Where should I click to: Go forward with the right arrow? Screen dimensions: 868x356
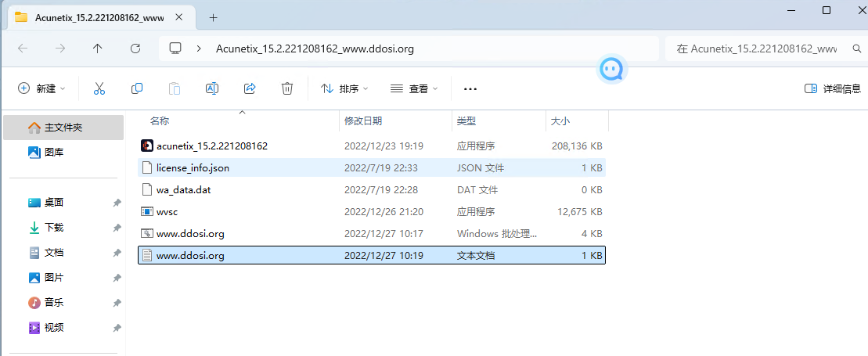tap(60, 49)
